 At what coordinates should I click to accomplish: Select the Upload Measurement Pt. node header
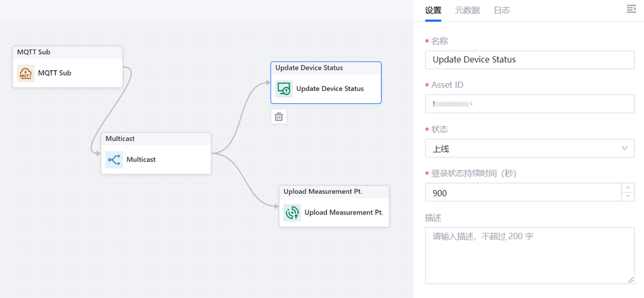tap(334, 192)
